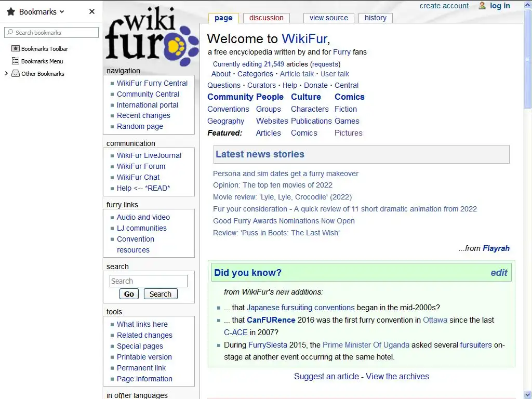The height and width of the screenshot is (399, 532).
Task: Open What links here tool
Action: pos(142,324)
